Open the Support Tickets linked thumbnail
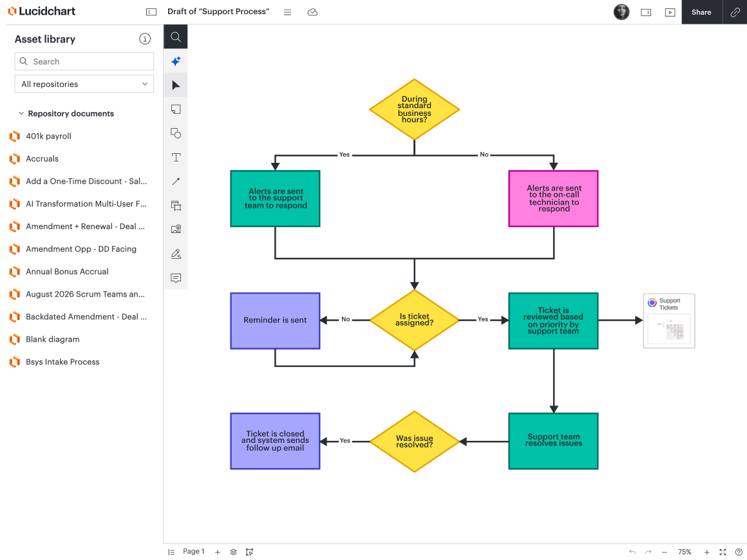 click(669, 321)
